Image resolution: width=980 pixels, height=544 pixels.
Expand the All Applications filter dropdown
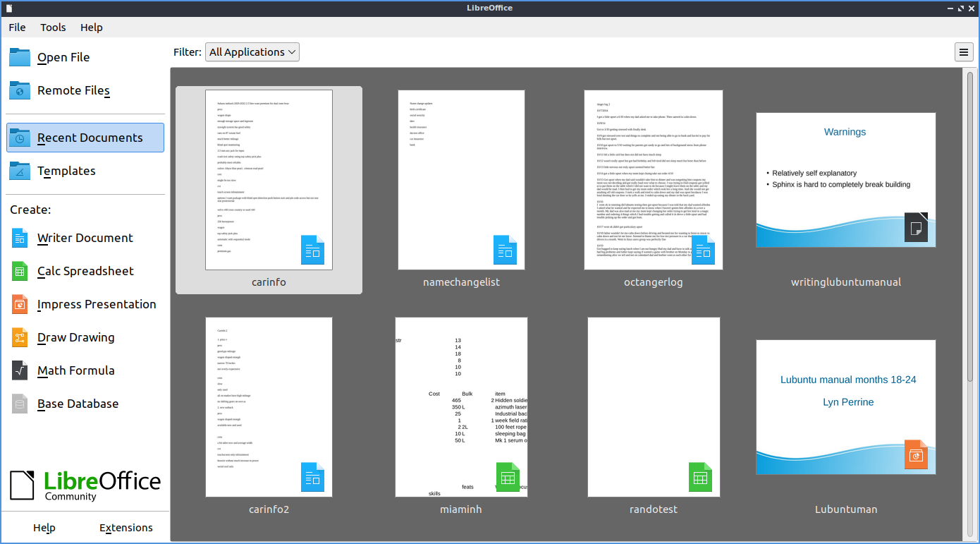(252, 52)
